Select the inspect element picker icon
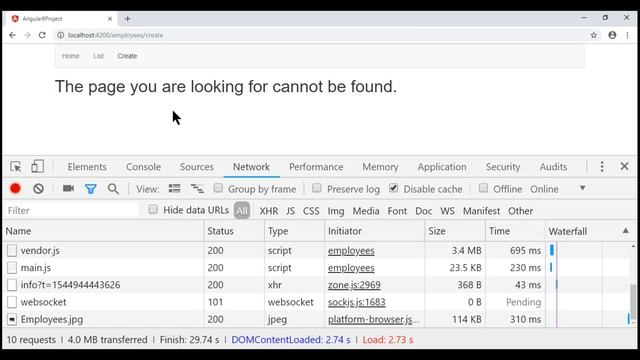 coord(16,167)
